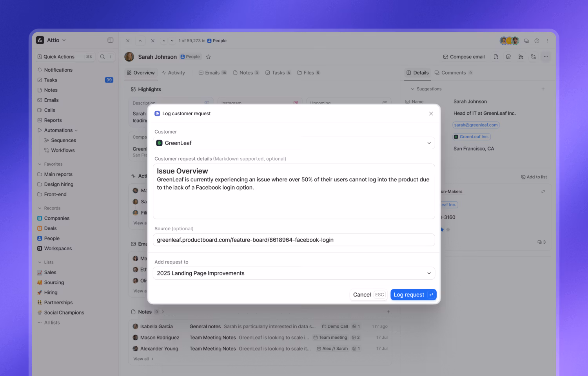
Task: Toggle the sidebar collapse icon
Action: click(111, 40)
